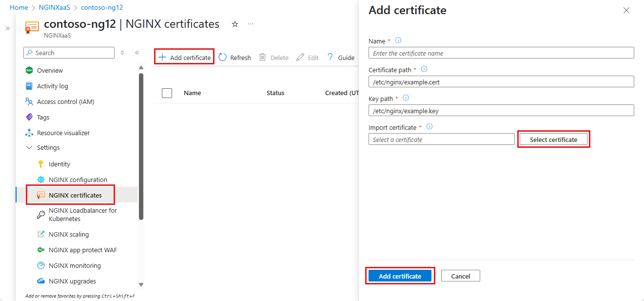Screen dimensions: 644x301
Task: Click the search magnifier icon
Action: tap(30, 53)
